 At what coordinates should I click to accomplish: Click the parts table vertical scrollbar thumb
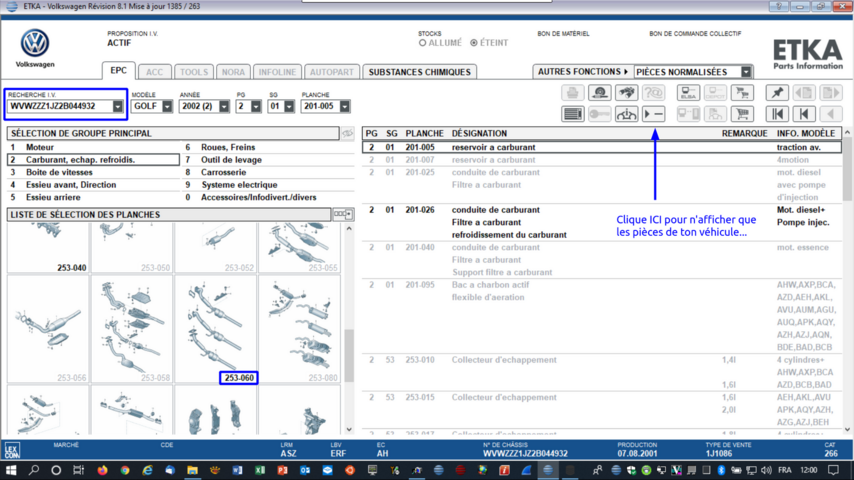847,171
